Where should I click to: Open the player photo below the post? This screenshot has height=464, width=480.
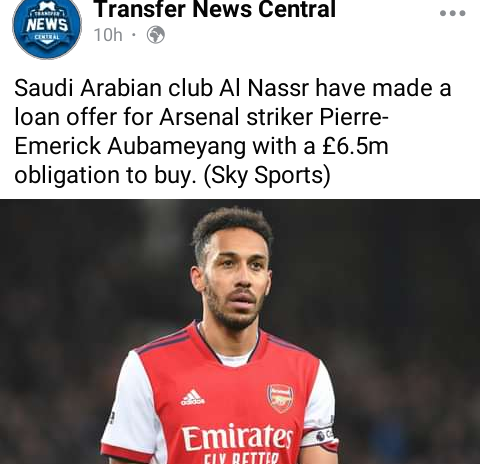240,332
